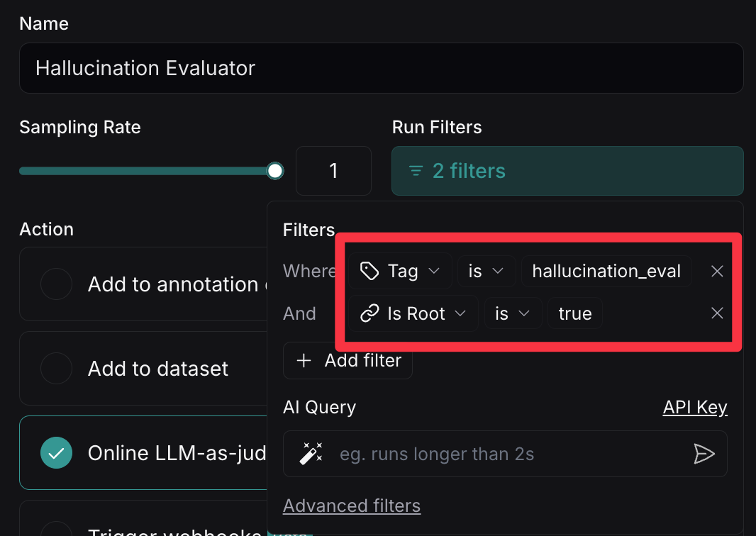Remove the hallucination_eval tag filter
This screenshot has height=536, width=756.
pos(717,271)
